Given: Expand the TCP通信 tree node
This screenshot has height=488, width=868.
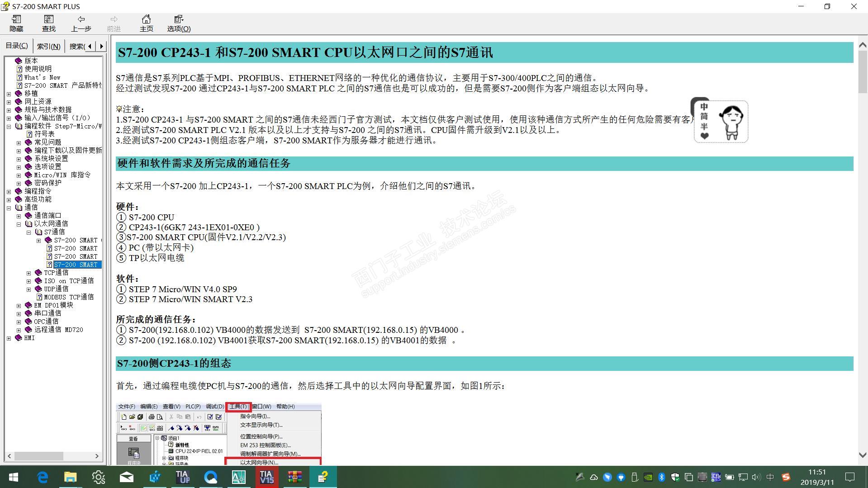Looking at the screenshot, I should pyautogui.click(x=28, y=273).
